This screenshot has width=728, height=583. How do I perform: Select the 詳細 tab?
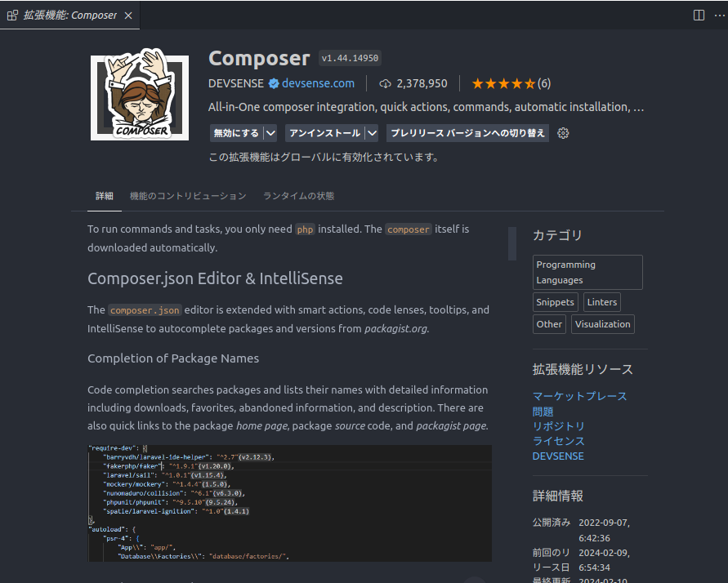point(105,196)
